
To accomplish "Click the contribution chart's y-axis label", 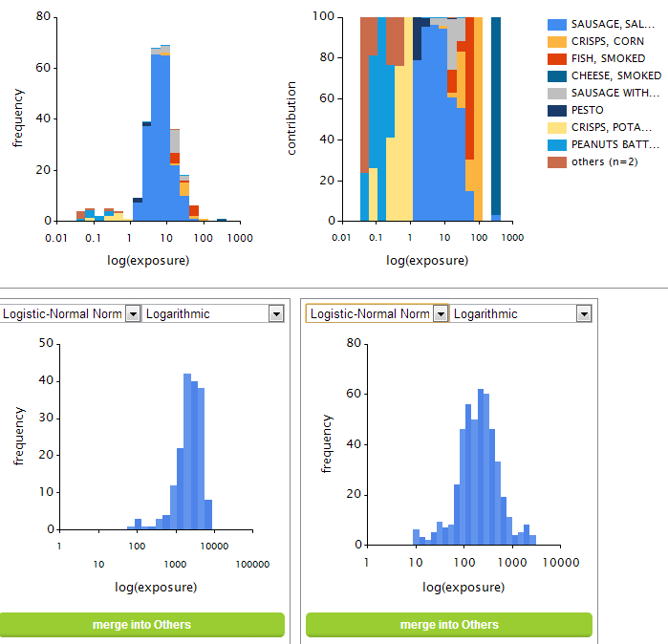I will tap(291, 118).
